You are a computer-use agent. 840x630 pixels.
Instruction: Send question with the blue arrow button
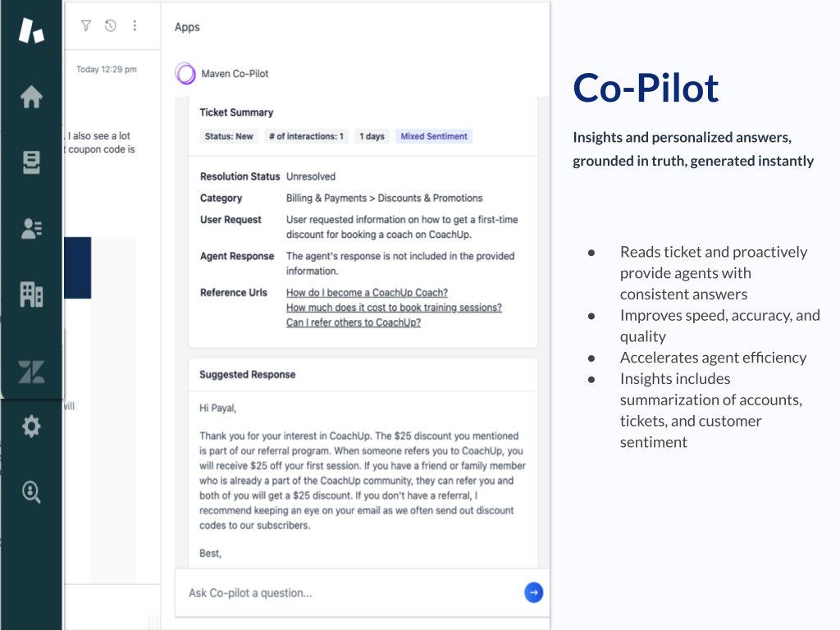pos(533,592)
